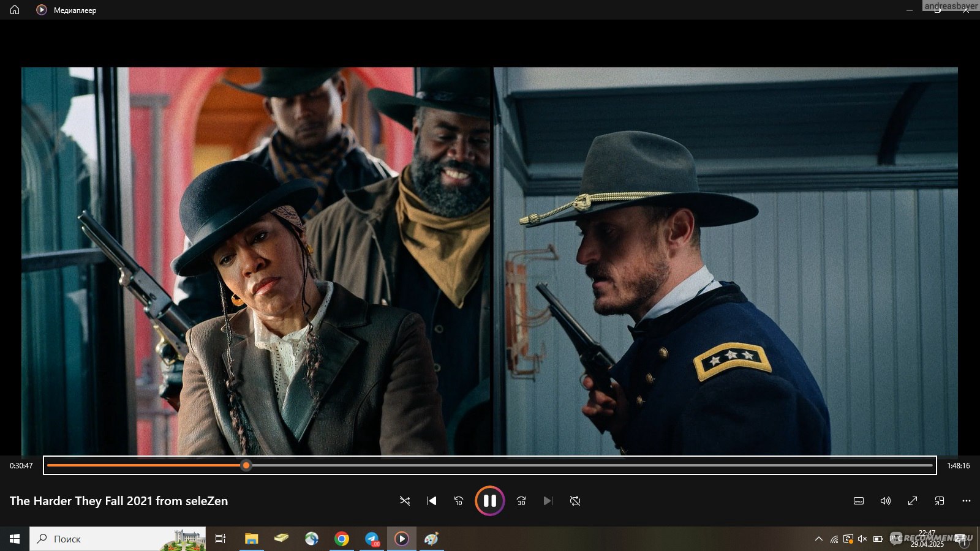Click the total duration 1:48:16
The width and height of the screenshot is (980, 551).
tap(959, 466)
